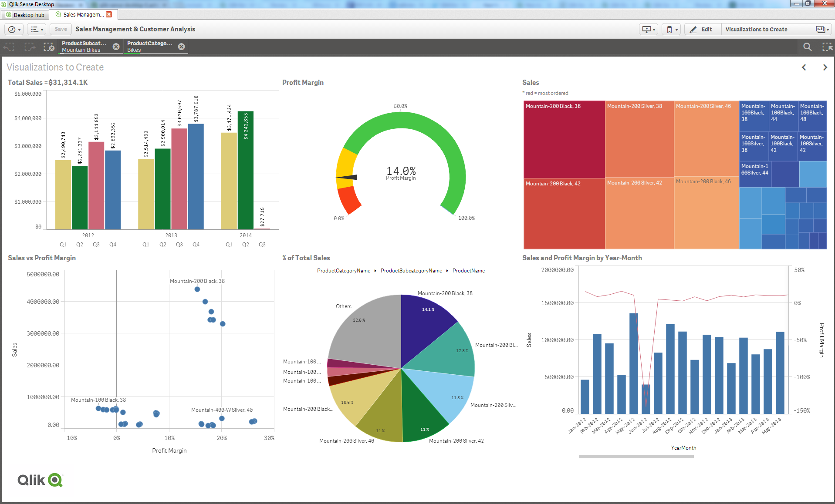Click the Mountain-200 Silver, 42 treemap tile
The height and width of the screenshot is (504, 835).
click(639, 213)
